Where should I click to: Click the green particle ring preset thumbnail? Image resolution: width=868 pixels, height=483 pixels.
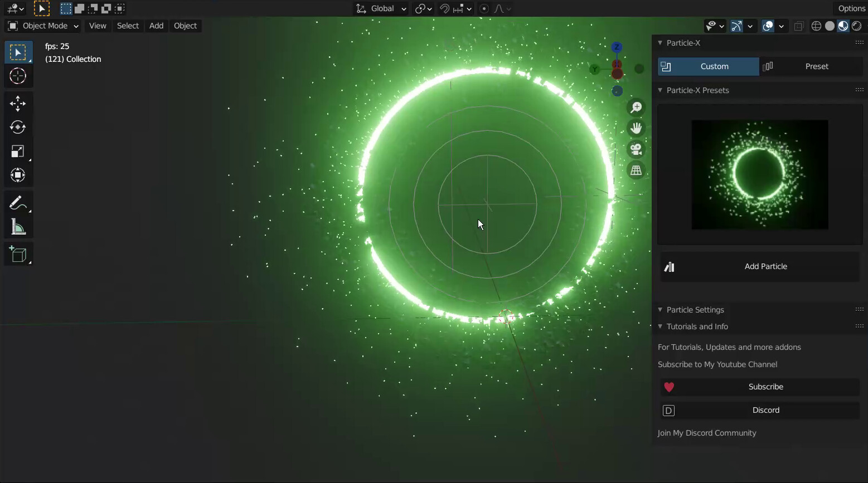click(759, 174)
